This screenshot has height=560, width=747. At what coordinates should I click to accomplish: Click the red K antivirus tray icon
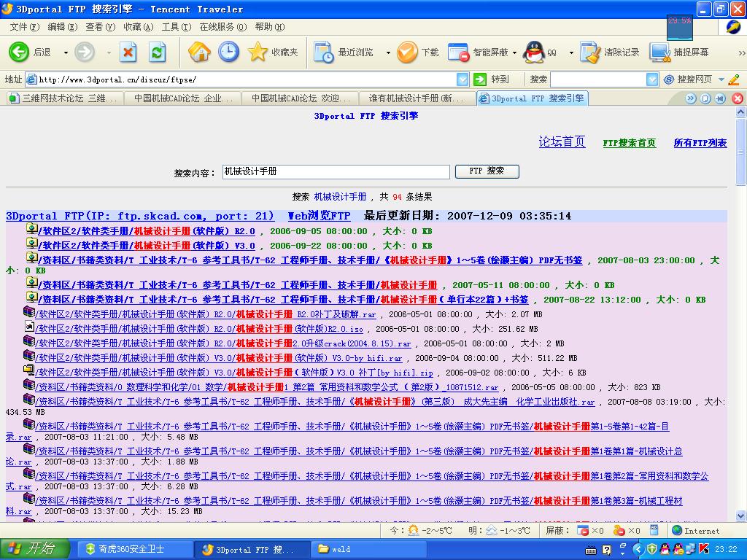click(x=704, y=550)
